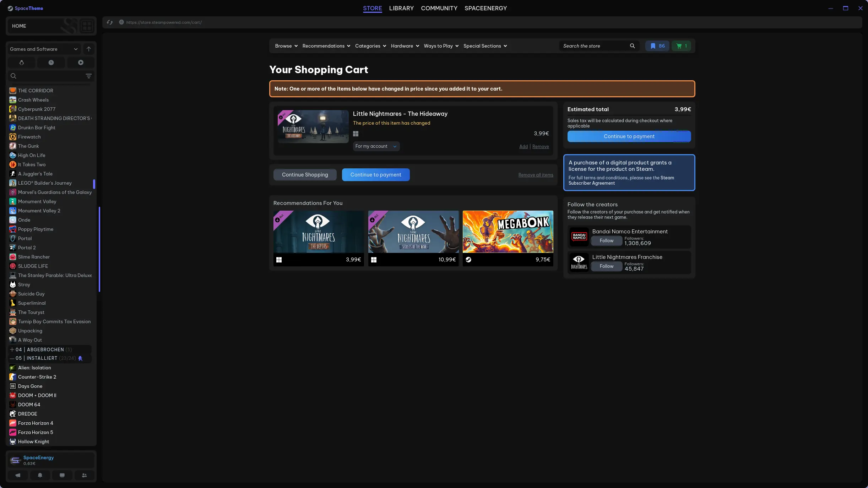Toggle the ready-to-play filter button
Image resolution: width=868 pixels, height=488 pixels.
[x=81, y=63]
